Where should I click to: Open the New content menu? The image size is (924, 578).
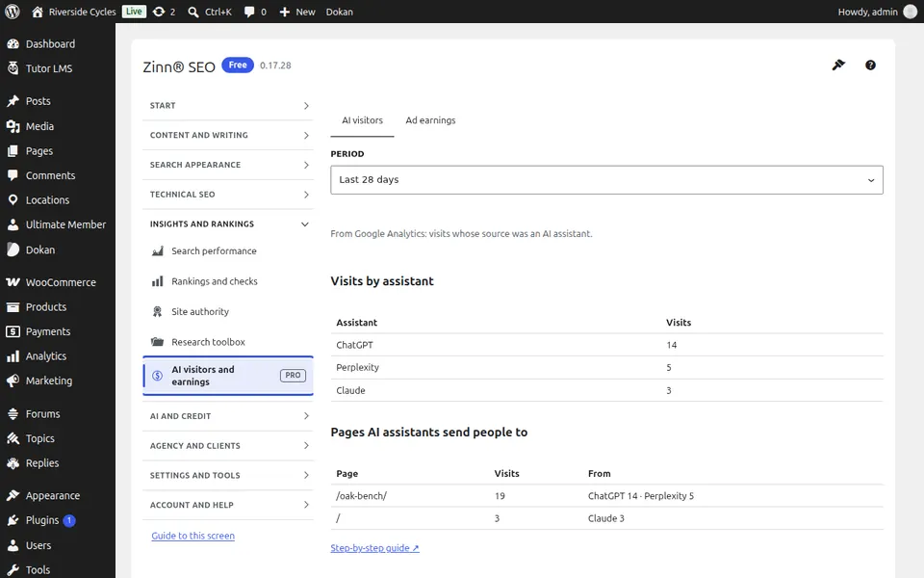297,12
